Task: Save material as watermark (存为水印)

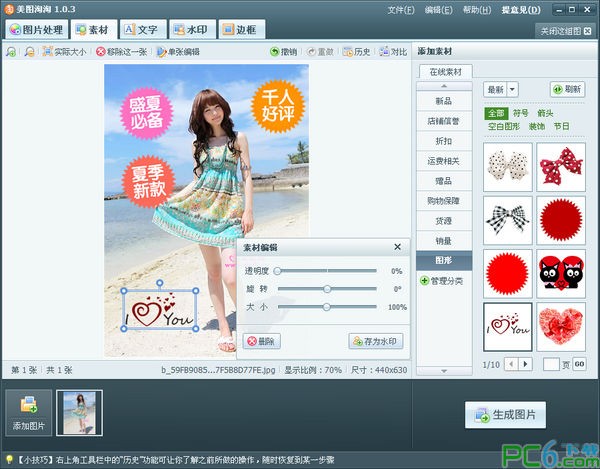Action: pos(376,341)
